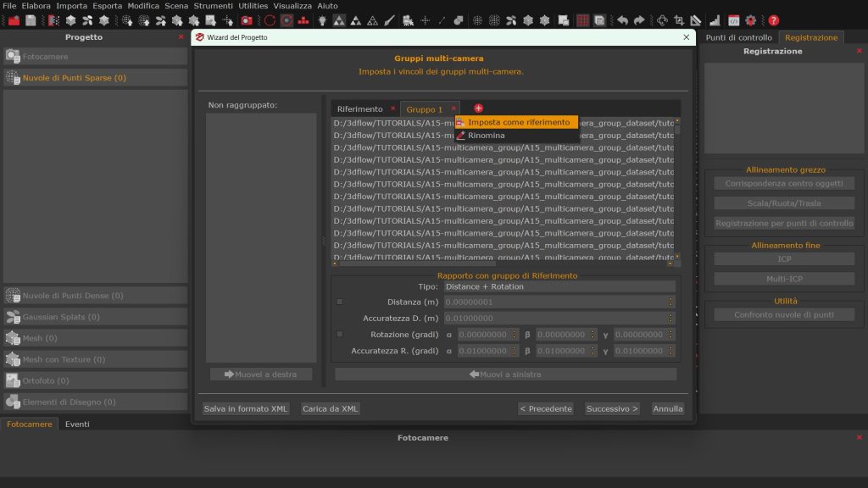Click the rotate object arrows icon
Image resolution: width=868 pixels, height=488 pixels.
pos(663,21)
